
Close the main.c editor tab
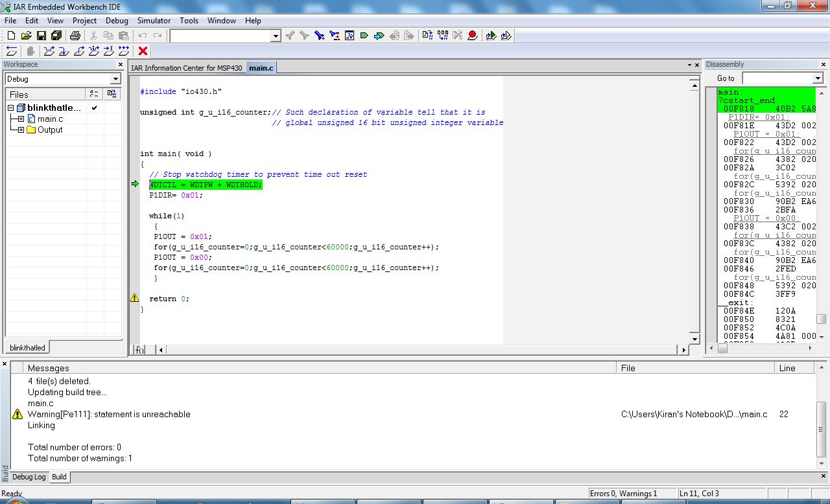click(697, 65)
